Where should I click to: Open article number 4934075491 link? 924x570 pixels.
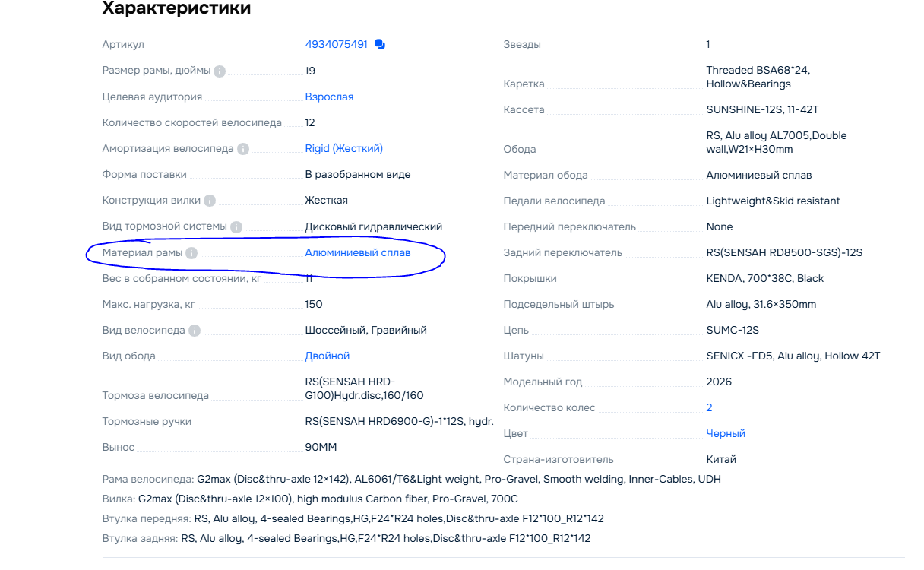point(337,45)
